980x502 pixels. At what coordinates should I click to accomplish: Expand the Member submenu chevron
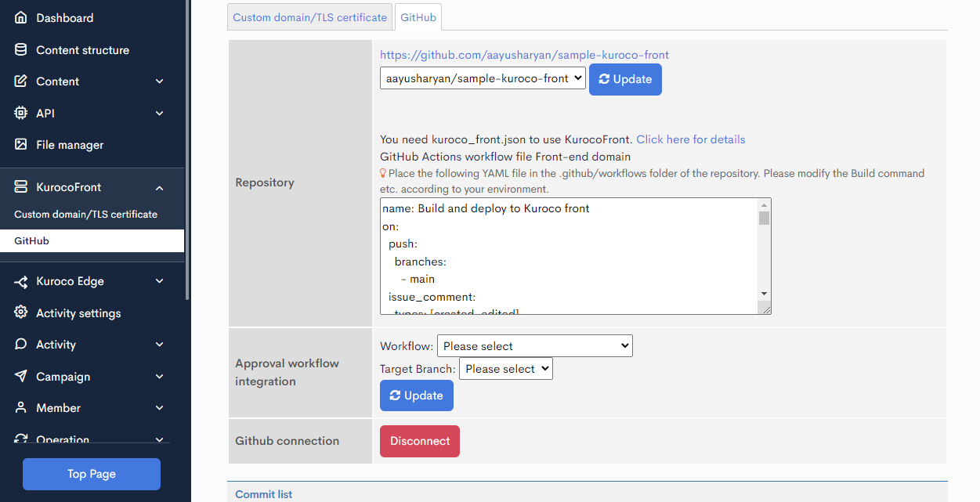tap(160, 408)
